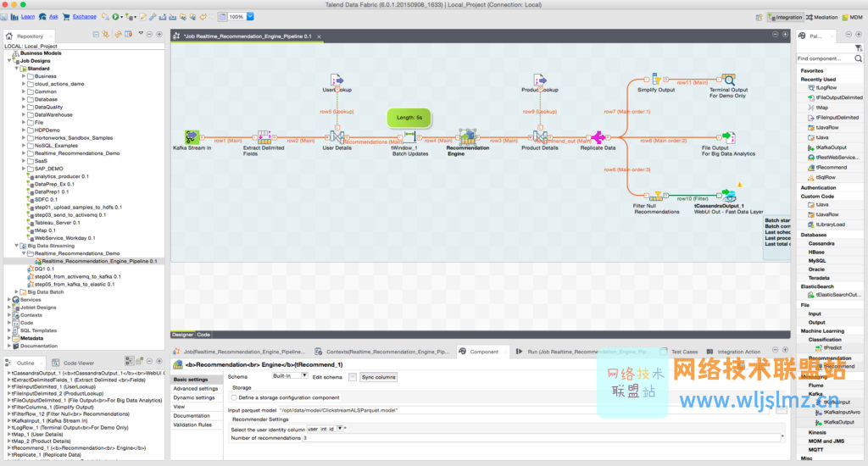Open the user identity column dropdown

(339, 429)
